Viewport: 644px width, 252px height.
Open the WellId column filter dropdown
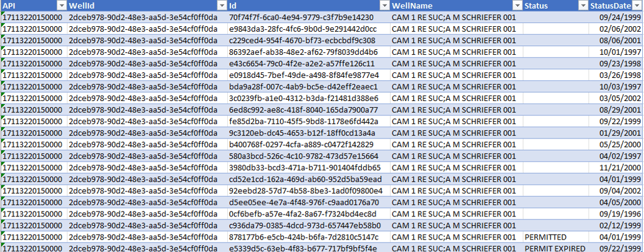[x=222, y=6]
